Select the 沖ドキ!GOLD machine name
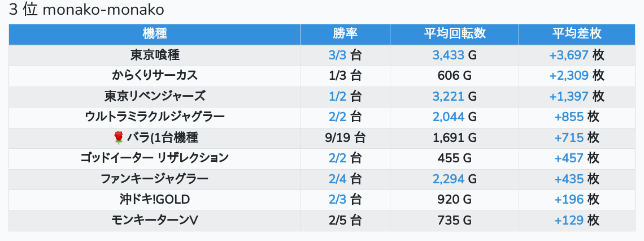Viewport: 644px width, 241px height. click(x=155, y=199)
